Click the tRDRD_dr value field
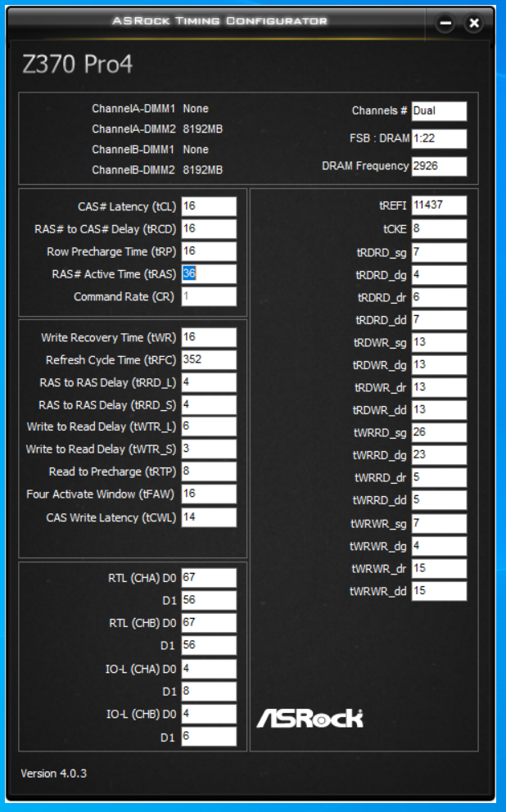The width and height of the screenshot is (506, 812). point(439,297)
